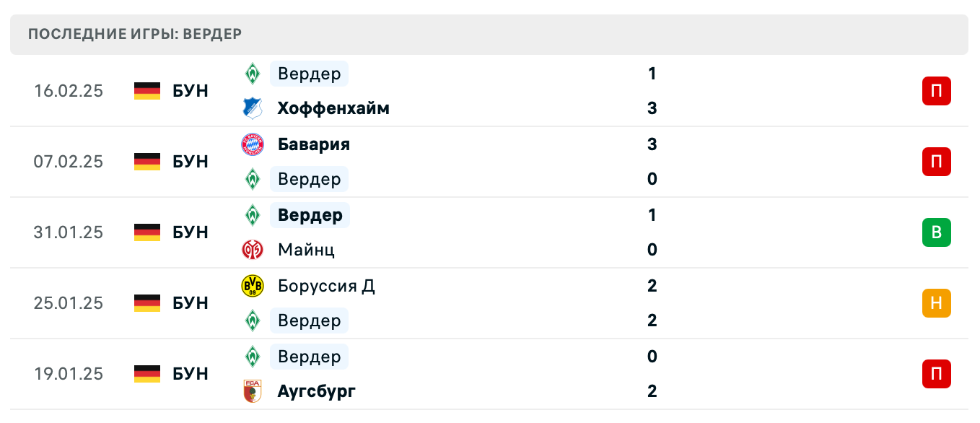Open the Bayern Munich club crest

pyautogui.click(x=254, y=144)
